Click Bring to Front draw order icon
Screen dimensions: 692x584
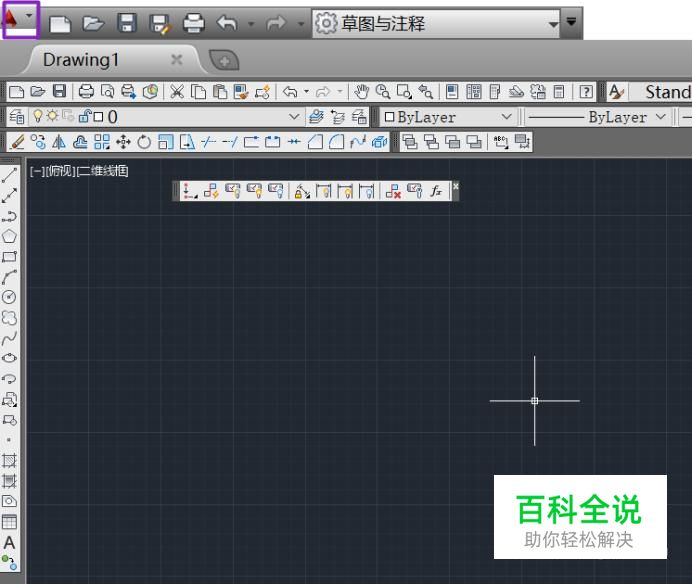pyautogui.click(x=410, y=142)
